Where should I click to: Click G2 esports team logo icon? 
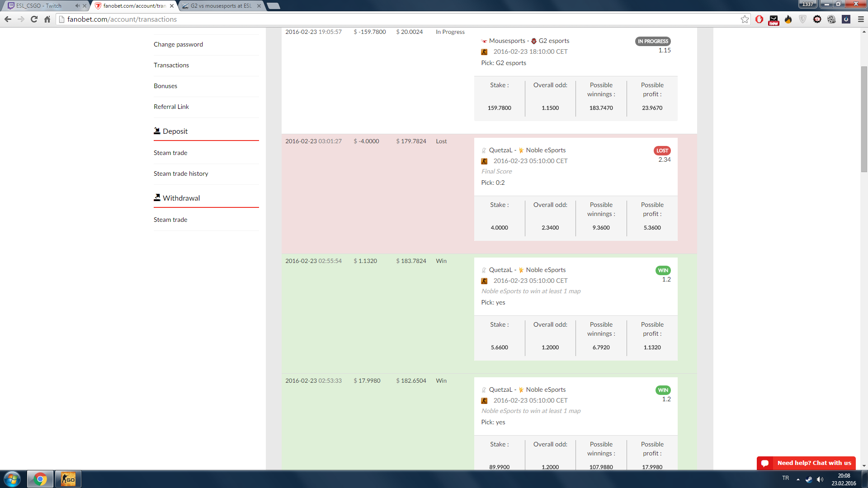[x=534, y=41]
